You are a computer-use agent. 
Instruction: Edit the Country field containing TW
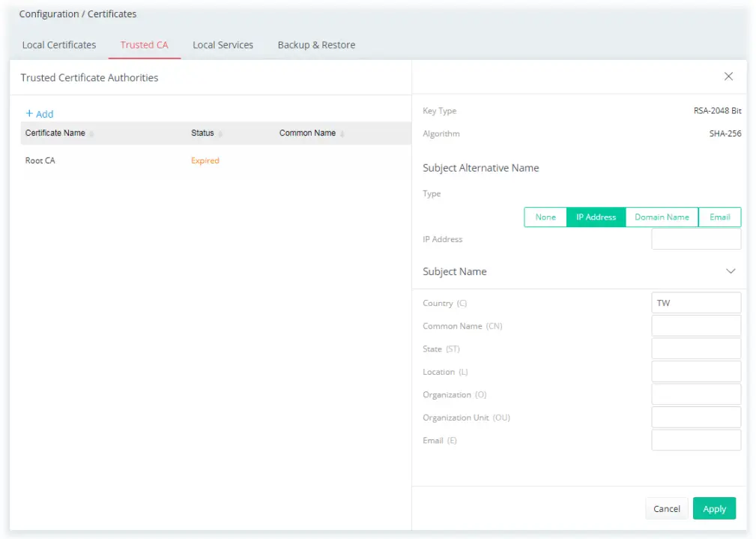point(695,302)
